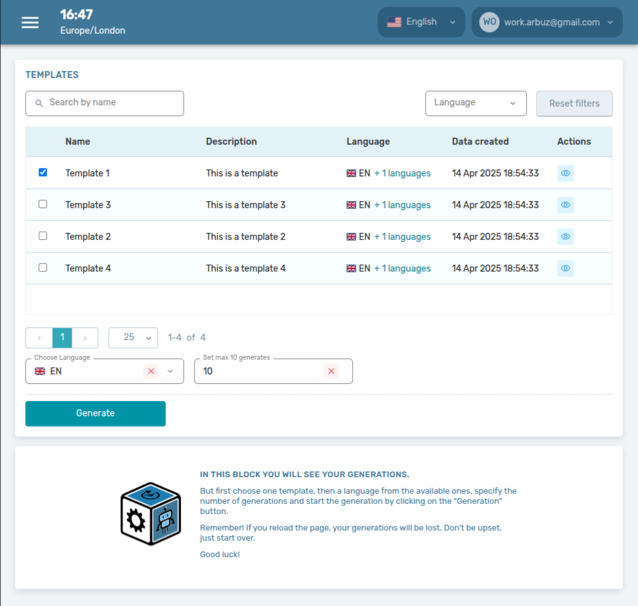
Task: Clear the max generates value
Action: click(x=331, y=371)
